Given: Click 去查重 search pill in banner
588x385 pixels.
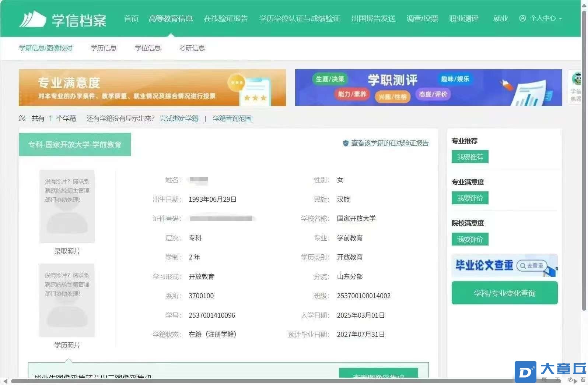Looking at the screenshot, I should tap(531, 265).
